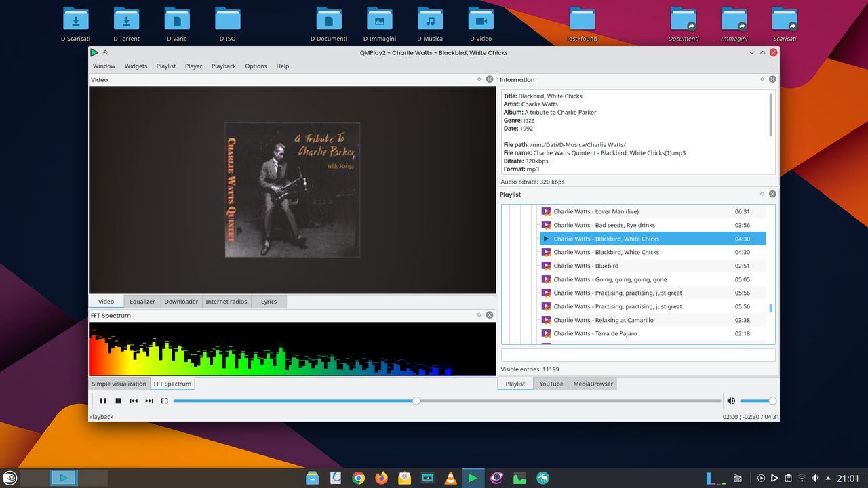The width and height of the screenshot is (868, 488).
Task: Open the lost+found desktop folder
Action: point(582,24)
